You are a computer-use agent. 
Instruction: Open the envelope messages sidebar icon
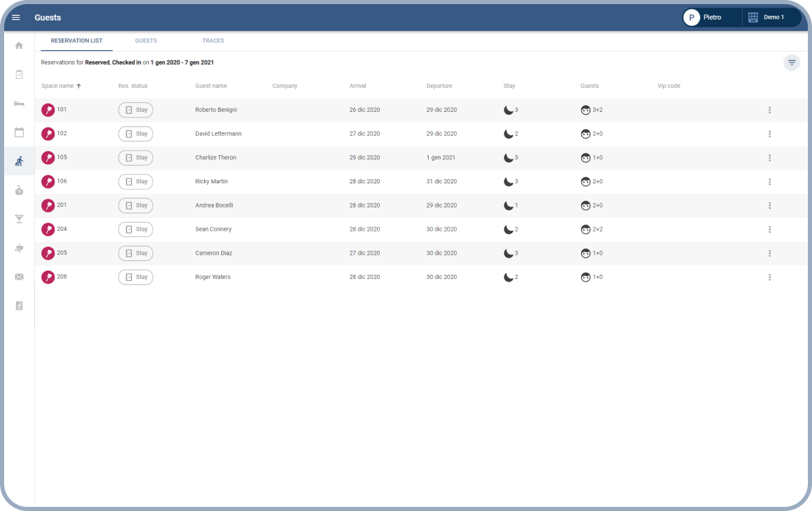click(19, 277)
